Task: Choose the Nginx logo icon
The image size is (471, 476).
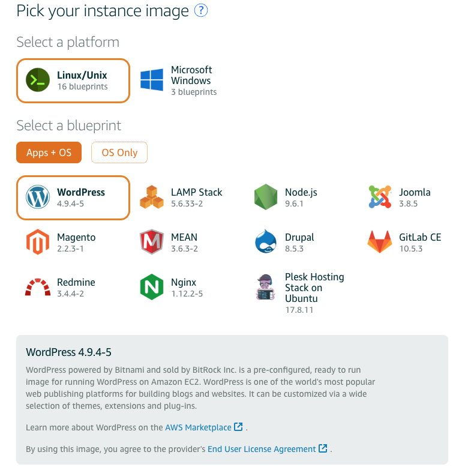Action: [x=152, y=288]
